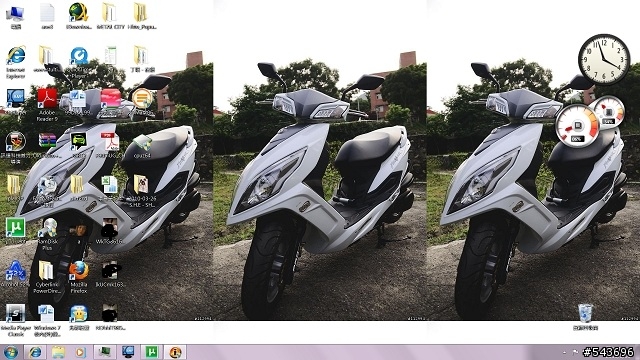The width and height of the screenshot is (640, 360).
Task: Launch the Mozilla Firefox desktop shortcut
Action: pyautogui.click(x=78, y=271)
